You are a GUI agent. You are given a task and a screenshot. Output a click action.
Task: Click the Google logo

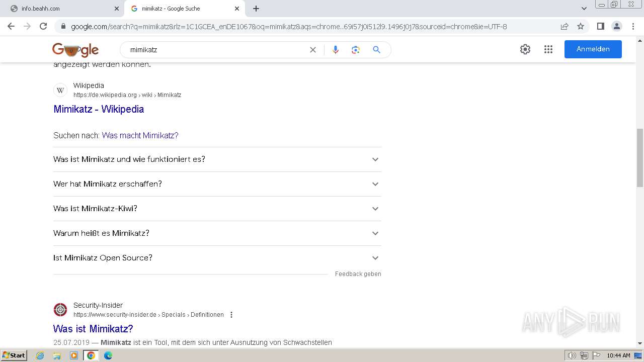[75, 50]
